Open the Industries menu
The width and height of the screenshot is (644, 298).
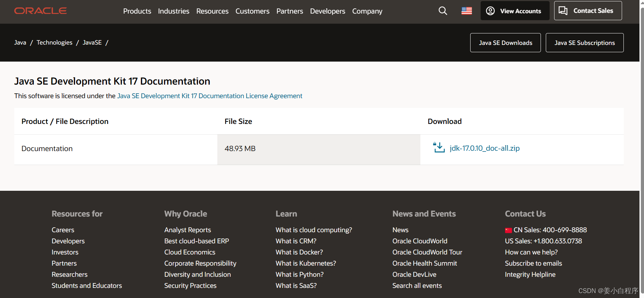click(x=174, y=11)
